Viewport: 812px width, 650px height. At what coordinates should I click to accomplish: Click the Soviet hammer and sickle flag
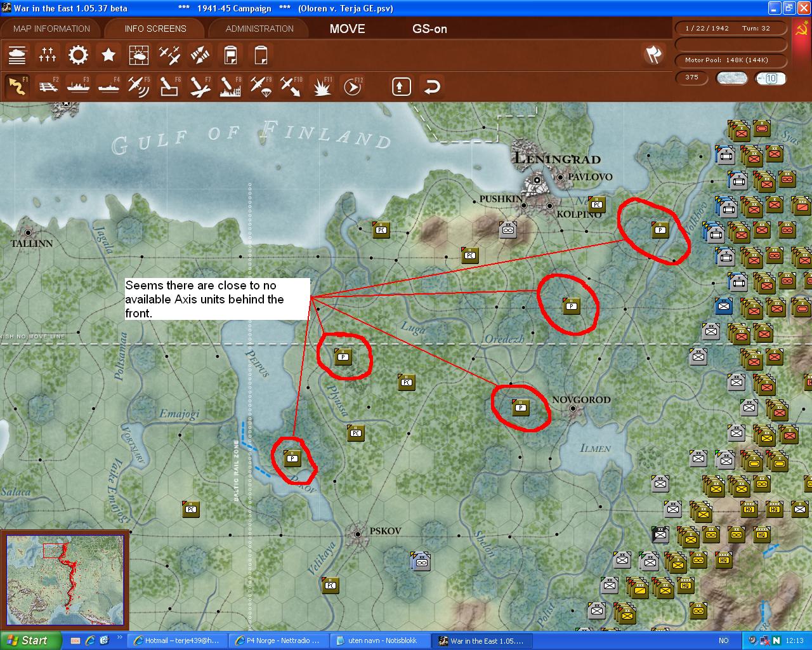(801, 29)
